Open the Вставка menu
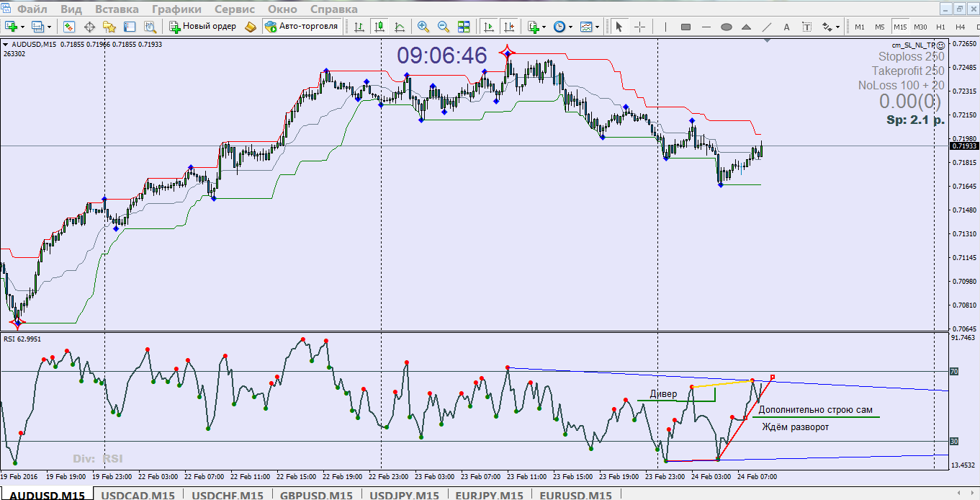Viewport: 980px width, 500px height. point(117,9)
